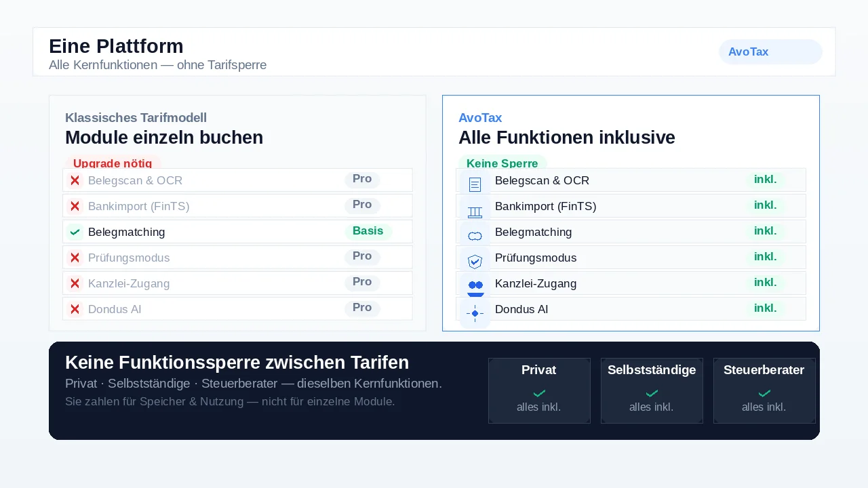Click the Pro badge for Belegscan & OCR
This screenshot has width=868, height=488.
(x=362, y=179)
